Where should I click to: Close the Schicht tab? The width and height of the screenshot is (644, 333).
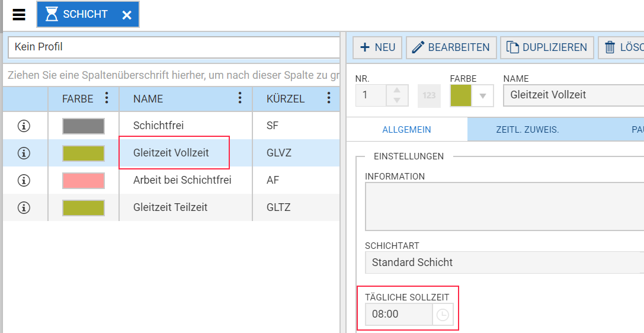pos(127,15)
